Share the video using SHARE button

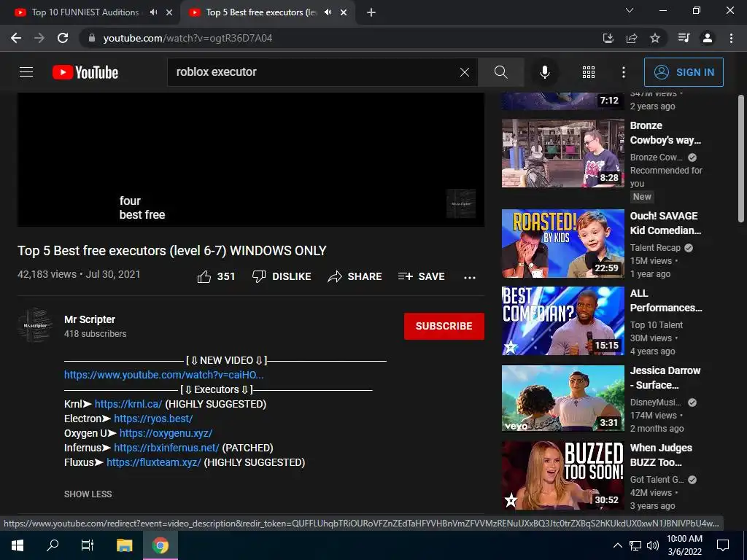pos(355,276)
